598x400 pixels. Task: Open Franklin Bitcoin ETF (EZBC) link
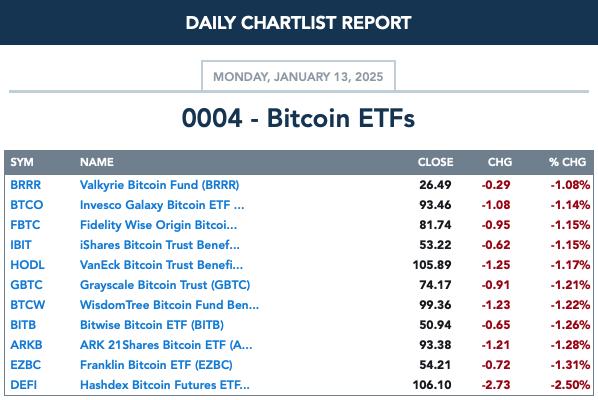(x=156, y=365)
